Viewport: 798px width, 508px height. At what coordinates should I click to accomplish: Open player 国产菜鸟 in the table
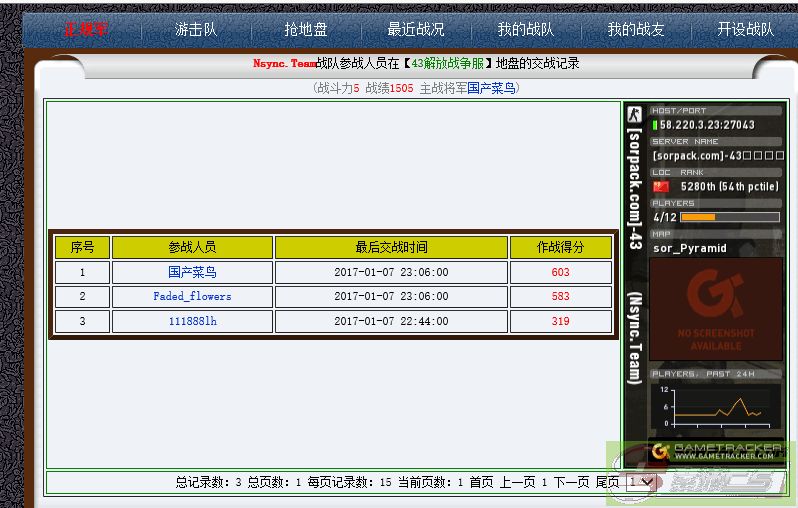[x=192, y=272]
